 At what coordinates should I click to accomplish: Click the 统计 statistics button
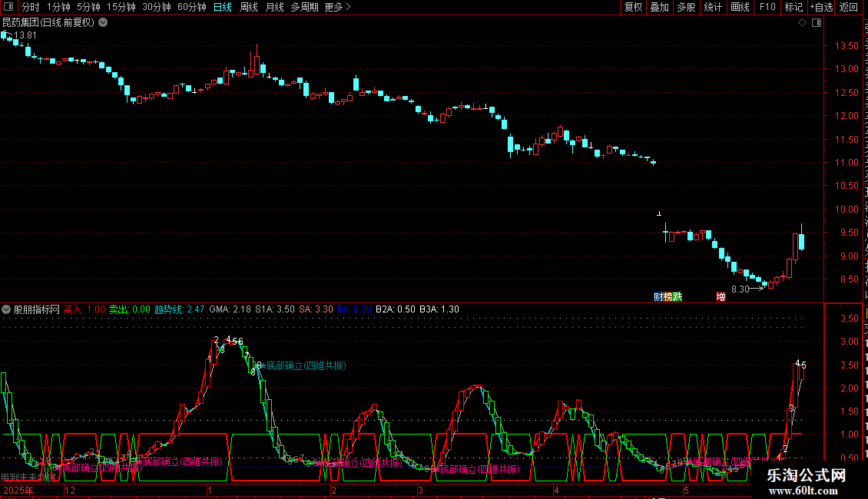(712, 7)
